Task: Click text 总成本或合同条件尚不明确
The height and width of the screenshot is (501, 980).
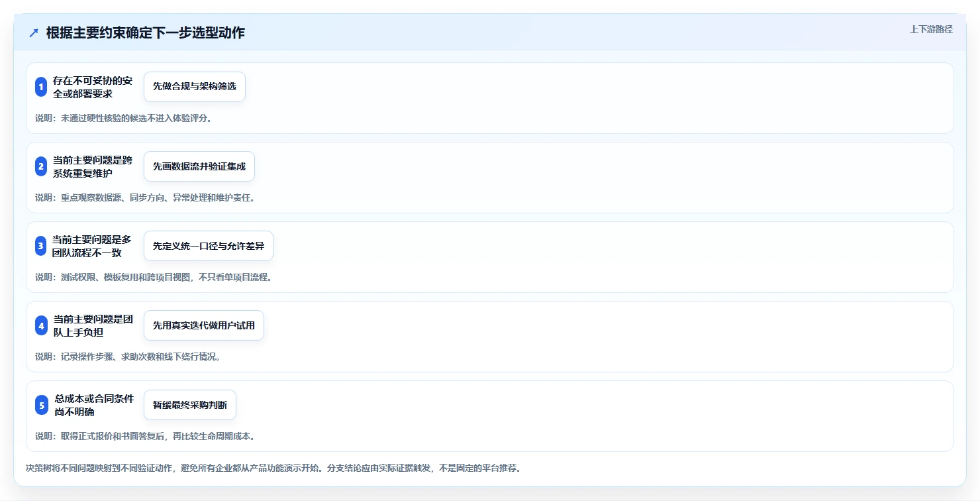Action: (95, 405)
